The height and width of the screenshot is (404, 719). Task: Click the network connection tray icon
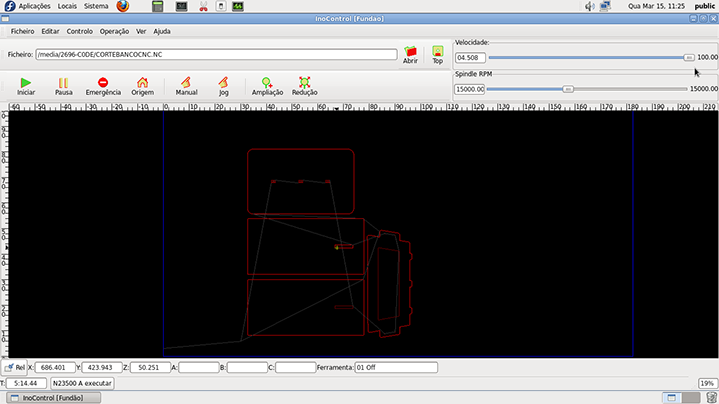(605, 6)
